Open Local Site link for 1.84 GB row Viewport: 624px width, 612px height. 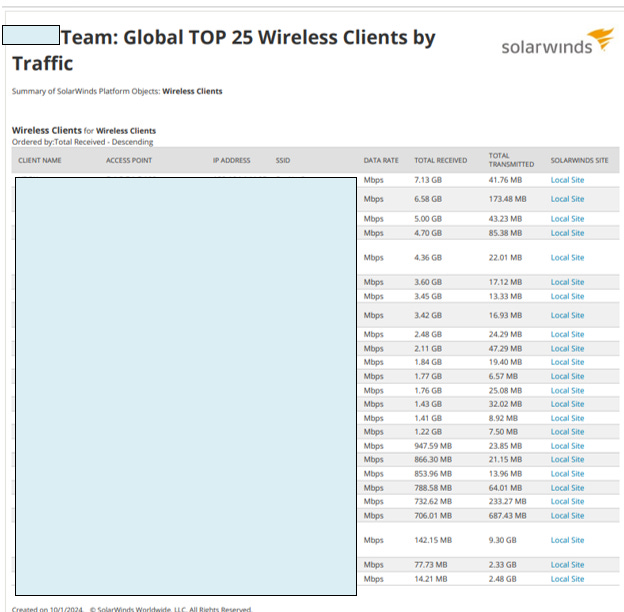tap(567, 362)
